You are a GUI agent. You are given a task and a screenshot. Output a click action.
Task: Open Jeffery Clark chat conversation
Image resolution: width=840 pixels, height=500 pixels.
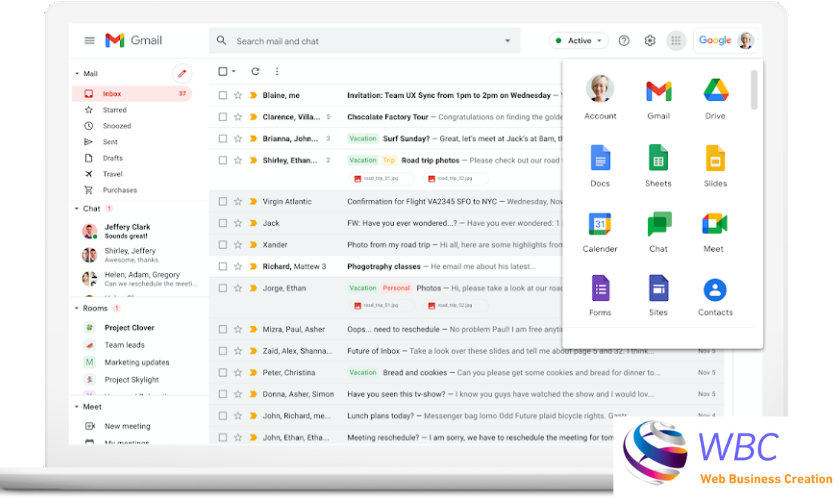tap(128, 231)
